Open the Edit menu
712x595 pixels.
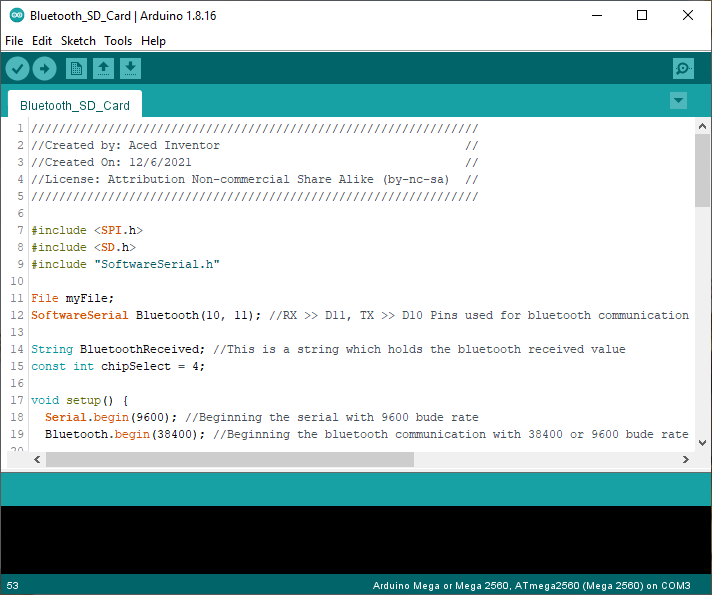(42, 41)
